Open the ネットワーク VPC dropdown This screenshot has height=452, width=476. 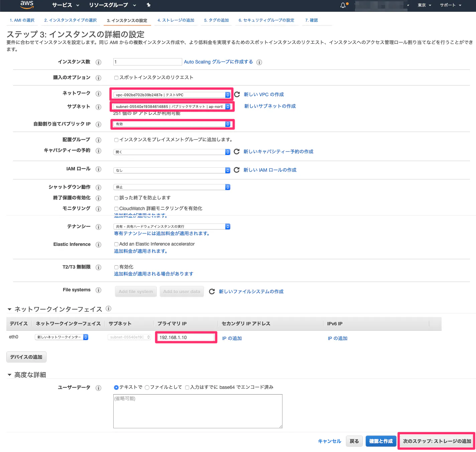(x=172, y=95)
